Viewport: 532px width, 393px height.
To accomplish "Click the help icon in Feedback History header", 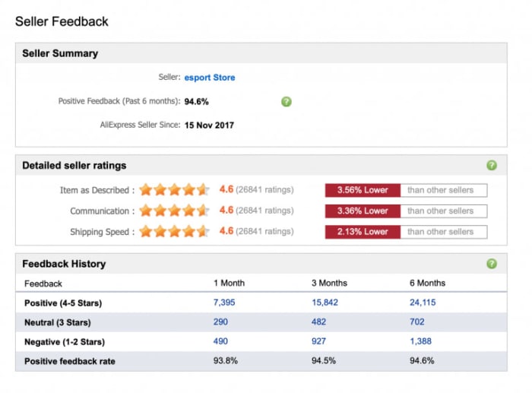I will 492,264.
